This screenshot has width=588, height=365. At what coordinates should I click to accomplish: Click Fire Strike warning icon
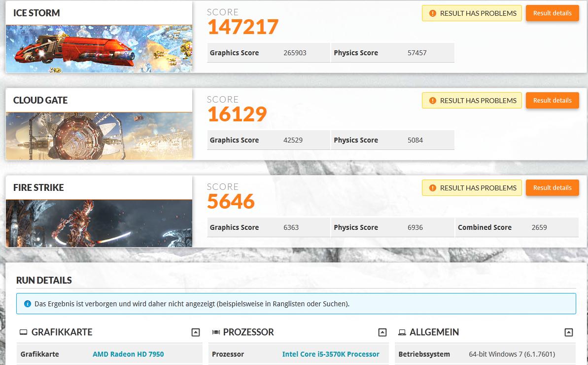(433, 188)
